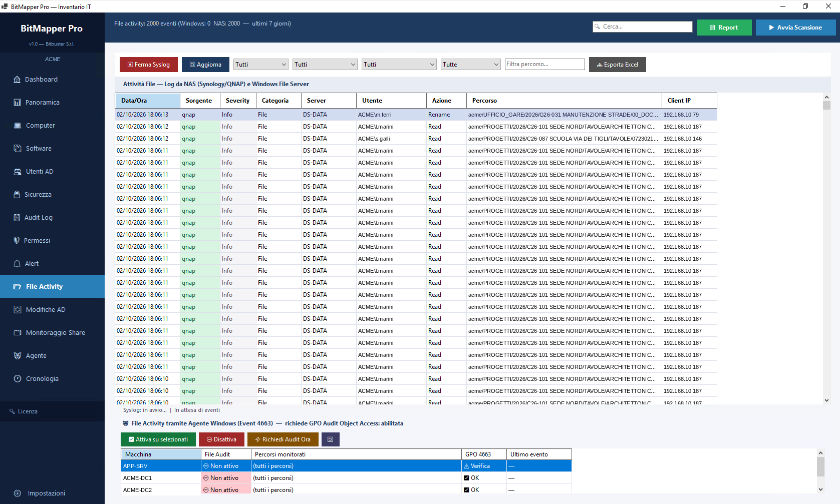This screenshot has width=840, height=504.
Task: Open the Dashboard section icon
Action: point(17,80)
